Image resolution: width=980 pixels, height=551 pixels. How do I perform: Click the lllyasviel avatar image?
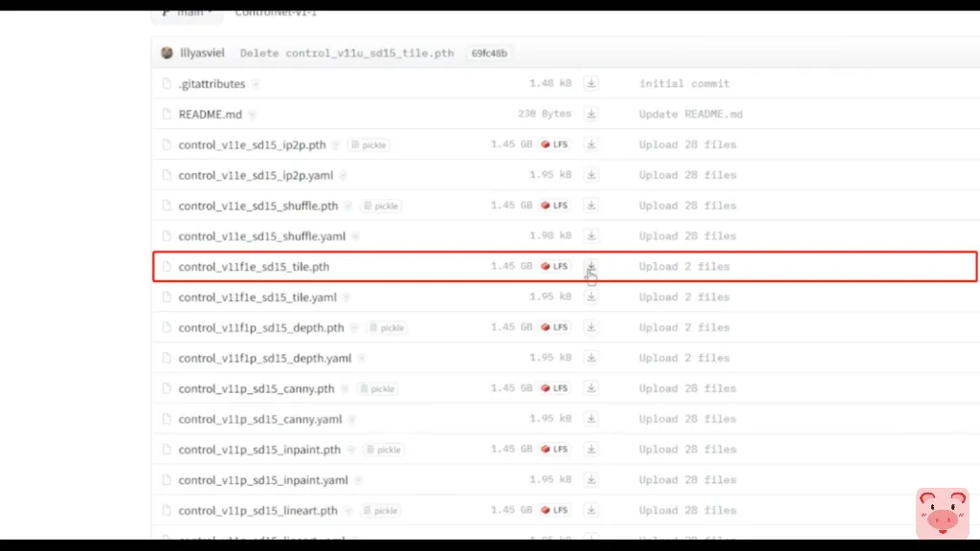167,54
